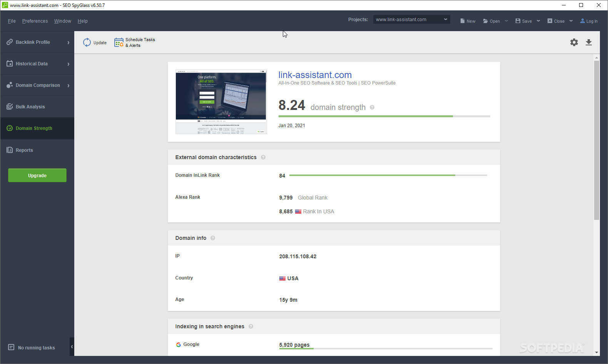Click the SEO SpyGlass app icon in title bar
This screenshot has width=608, height=364.
click(x=5, y=5)
